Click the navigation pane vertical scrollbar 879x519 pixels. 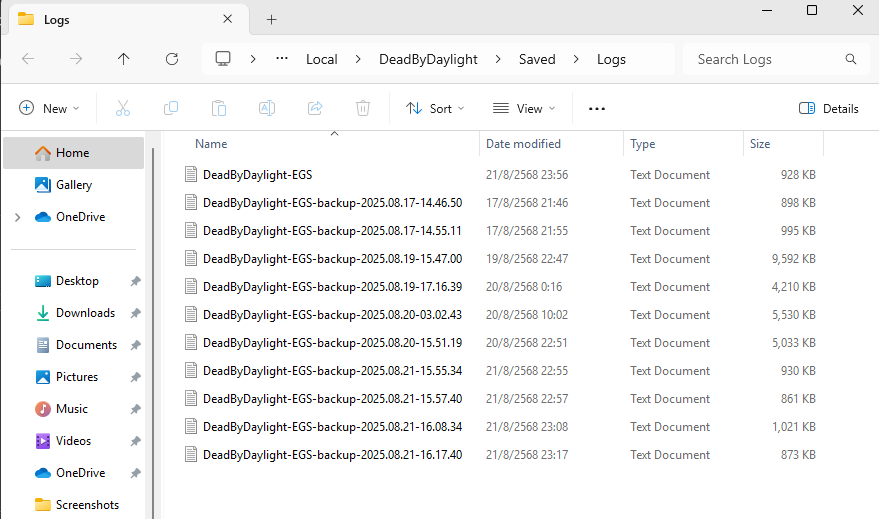152,333
